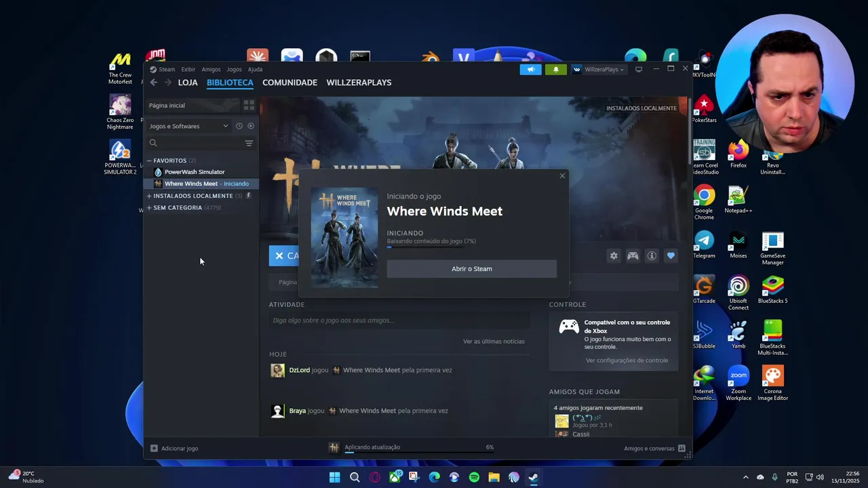Click the forward arrow in Steam navigation
Viewport: 868px width, 488px height.
tap(168, 83)
